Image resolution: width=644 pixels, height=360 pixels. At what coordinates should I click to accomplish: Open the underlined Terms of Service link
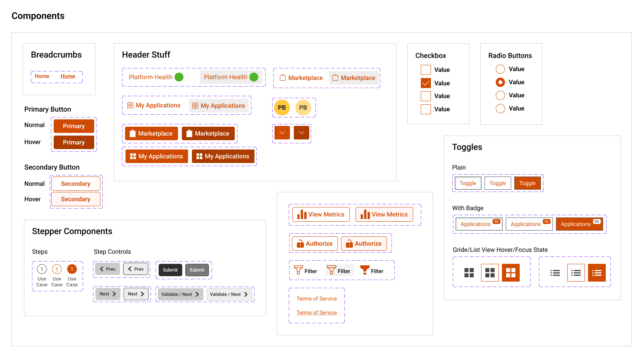click(x=316, y=312)
